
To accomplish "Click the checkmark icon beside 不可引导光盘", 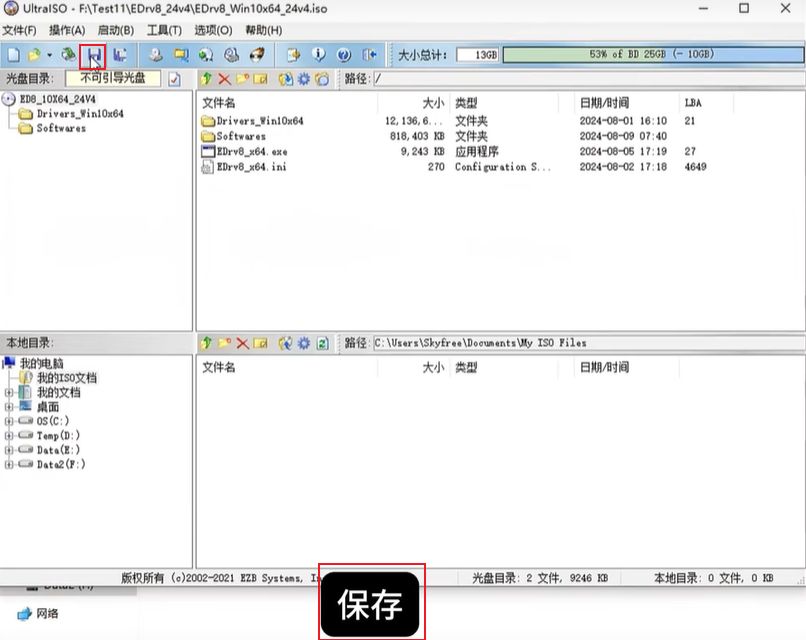I will pyautogui.click(x=174, y=79).
